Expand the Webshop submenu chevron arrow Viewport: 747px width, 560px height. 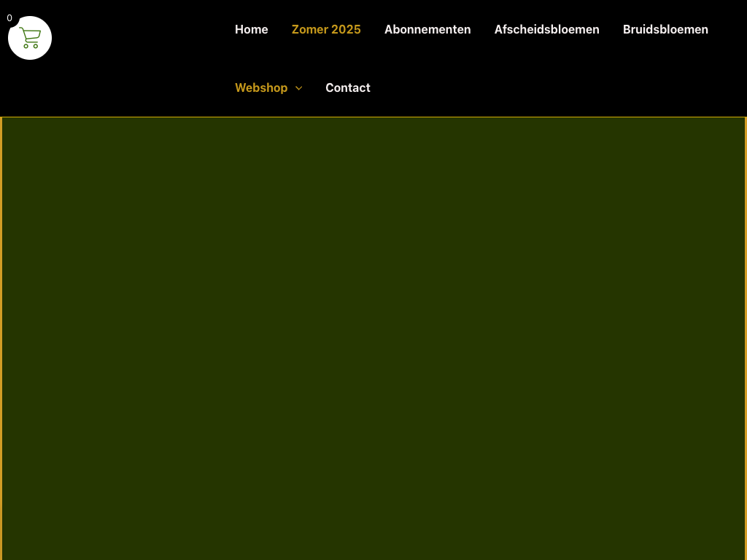click(x=298, y=88)
